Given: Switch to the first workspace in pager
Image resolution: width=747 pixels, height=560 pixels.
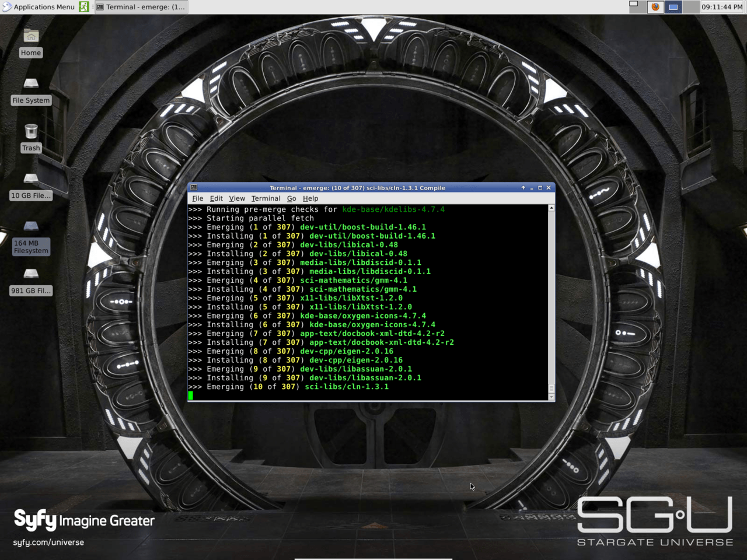Looking at the screenshot, I should click(637, 7).
